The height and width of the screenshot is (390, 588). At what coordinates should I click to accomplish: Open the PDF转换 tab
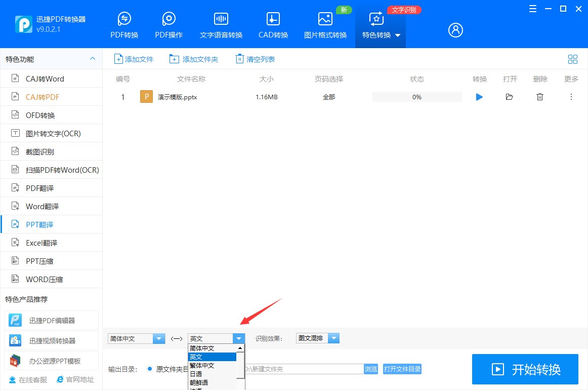[x=124, y=25]
